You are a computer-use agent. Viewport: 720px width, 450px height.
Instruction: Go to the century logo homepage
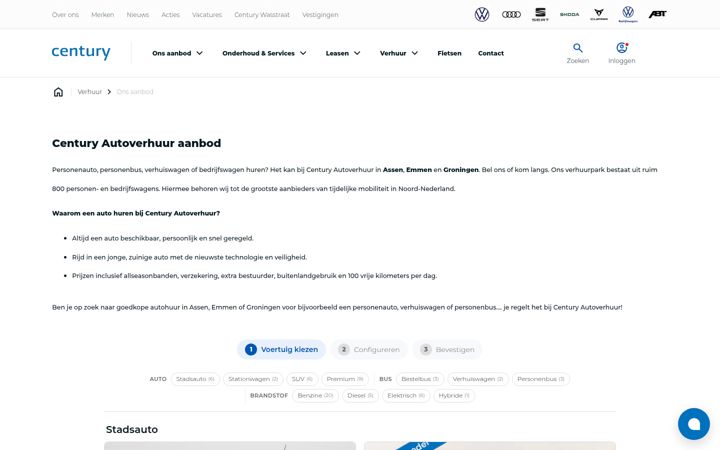(x=81, y=52)
